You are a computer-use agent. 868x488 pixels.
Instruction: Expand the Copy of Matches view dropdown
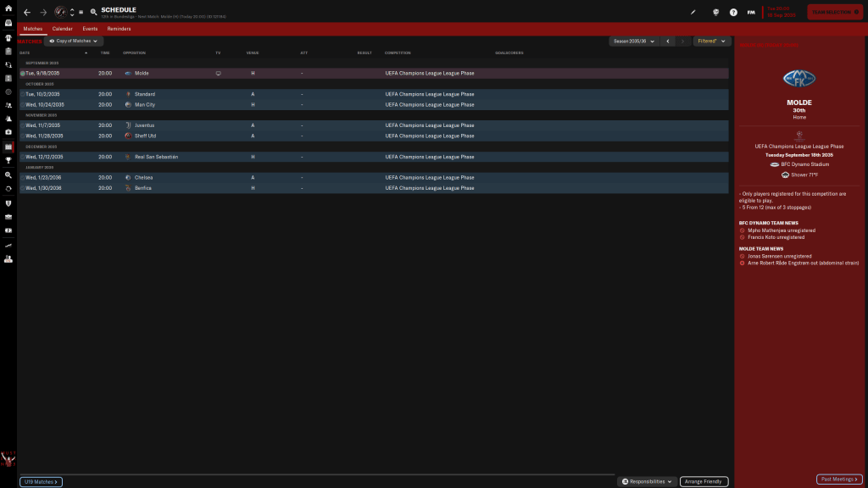74,41
